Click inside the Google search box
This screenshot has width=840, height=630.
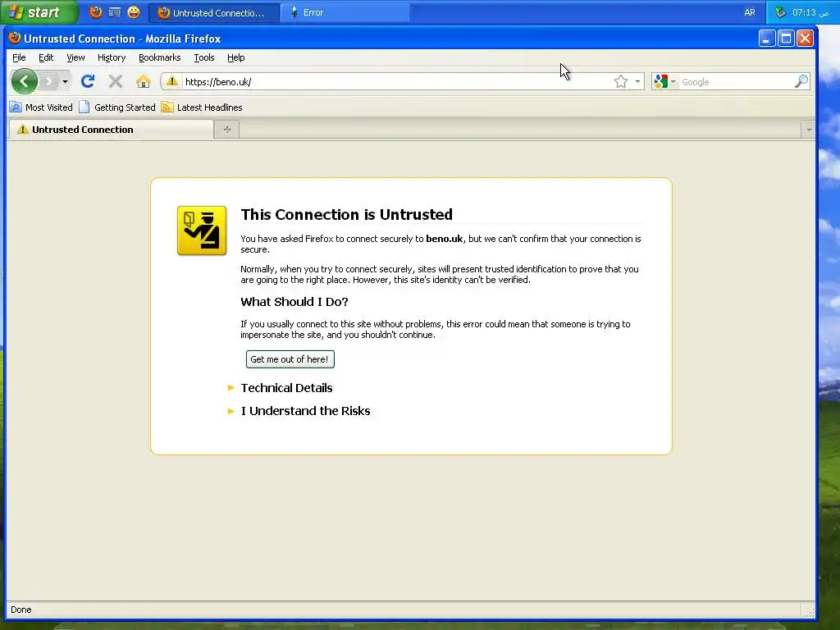coord(737,81)
